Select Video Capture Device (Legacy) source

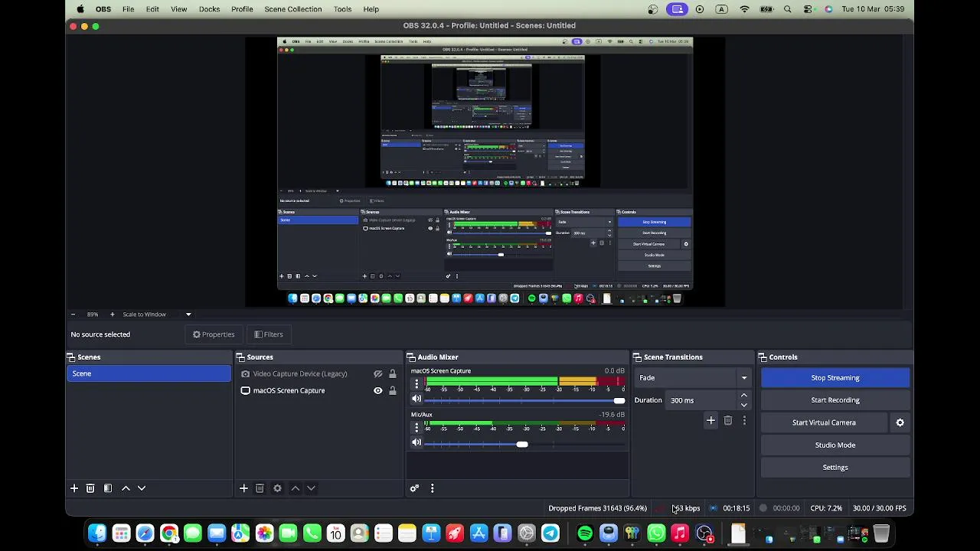pos(300,374)
